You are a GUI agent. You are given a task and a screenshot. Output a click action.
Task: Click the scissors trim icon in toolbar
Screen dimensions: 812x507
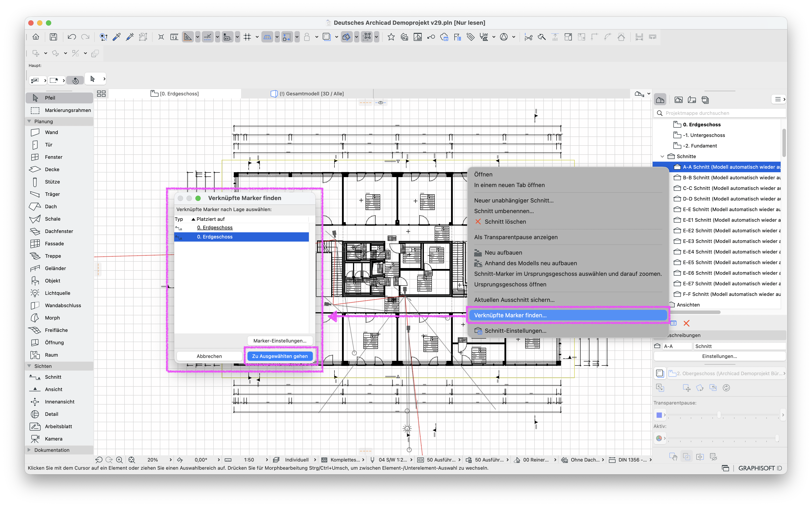pyautogui.click(x=528, y=37)
